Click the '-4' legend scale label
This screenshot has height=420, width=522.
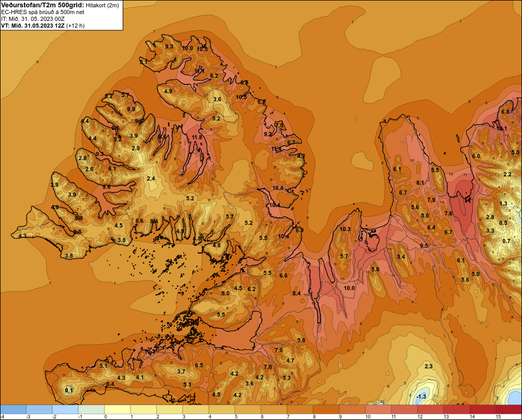point(2,417)
